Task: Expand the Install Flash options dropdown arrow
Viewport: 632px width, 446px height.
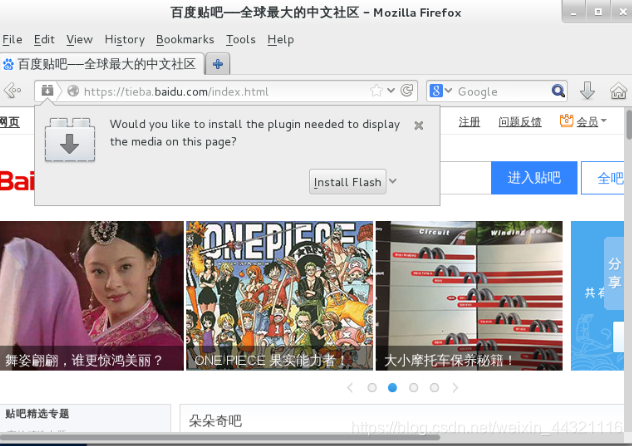Action: point(393,181)
